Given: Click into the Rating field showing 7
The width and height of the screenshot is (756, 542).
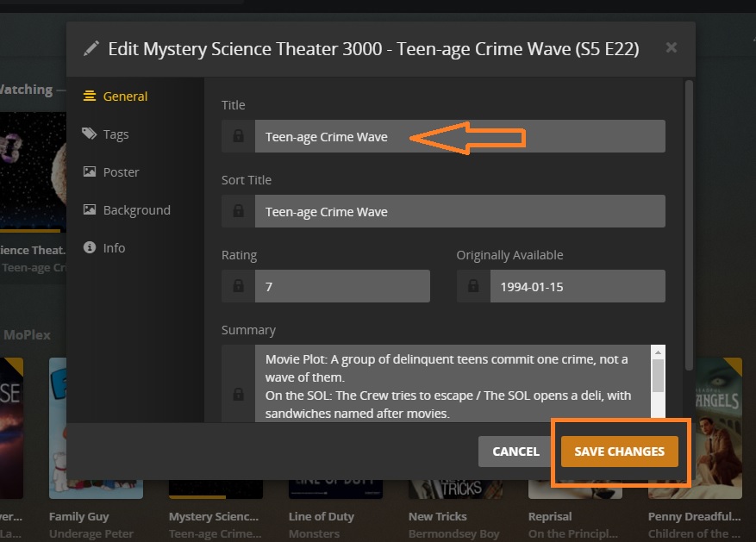Looking at the screenshot, I should 342,286.
